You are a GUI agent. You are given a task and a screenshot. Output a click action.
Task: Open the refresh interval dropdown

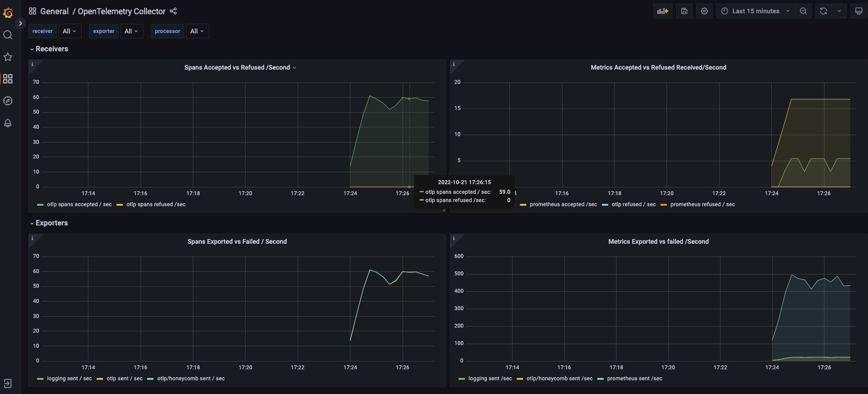coord(839,11)
